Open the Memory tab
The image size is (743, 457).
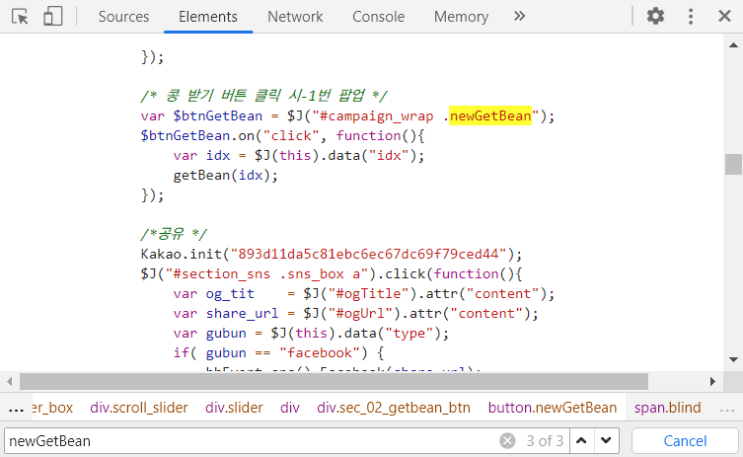point(461,17)
